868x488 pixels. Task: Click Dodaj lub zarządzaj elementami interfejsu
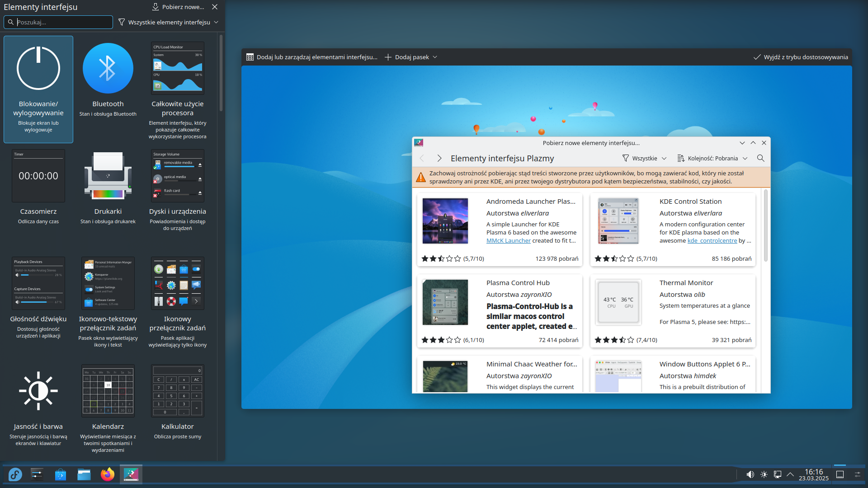click(312, 57)
